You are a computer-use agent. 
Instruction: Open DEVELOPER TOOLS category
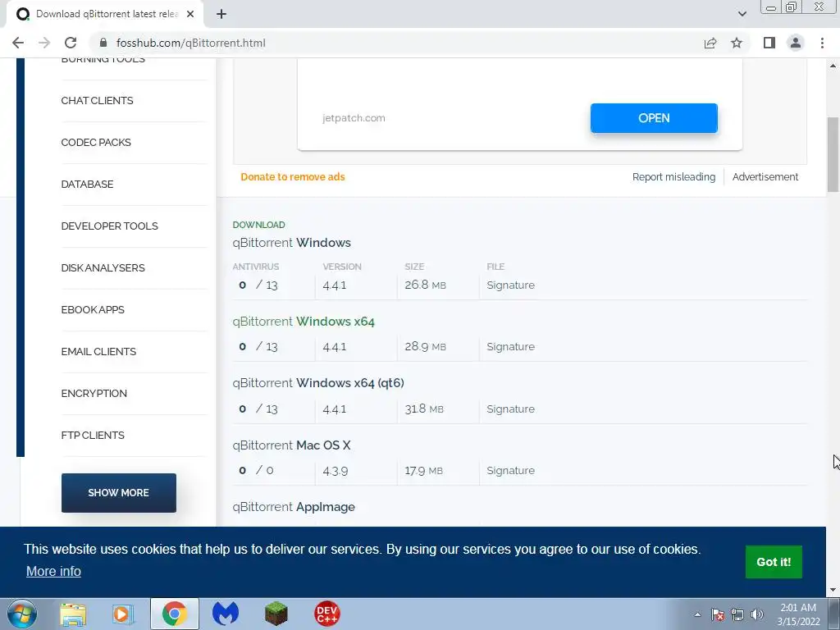point(109,226)
